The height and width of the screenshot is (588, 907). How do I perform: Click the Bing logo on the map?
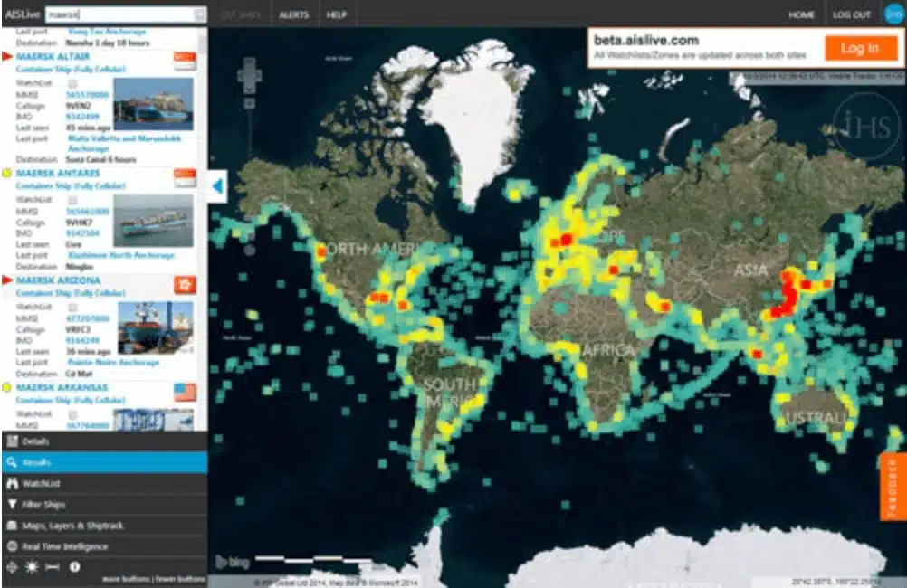pyautogui.click(x=233, y=562)
